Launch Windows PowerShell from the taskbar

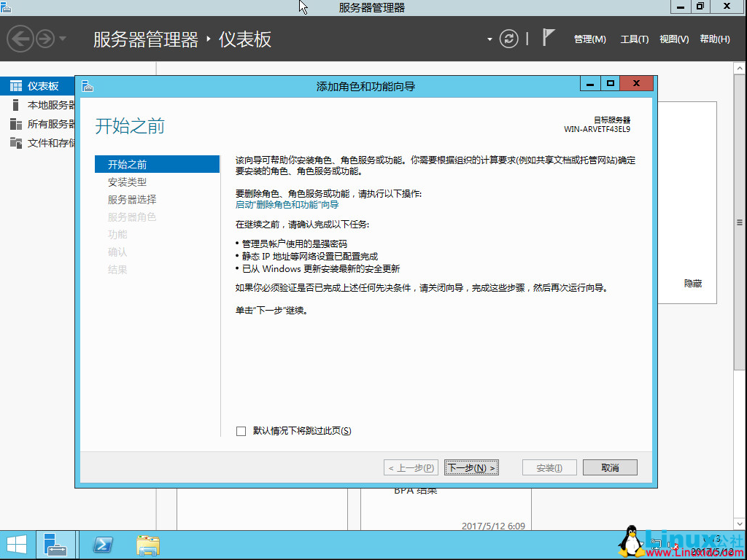pos(102,545)
